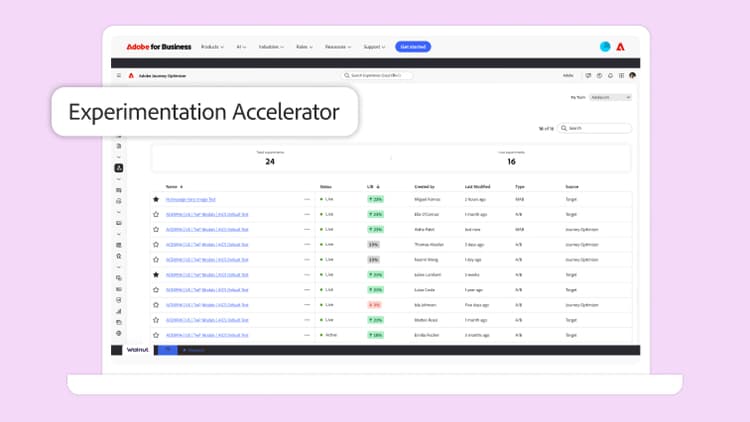
Task: Click the "2 hours ago" cell
Action: [x=475, y=199]
